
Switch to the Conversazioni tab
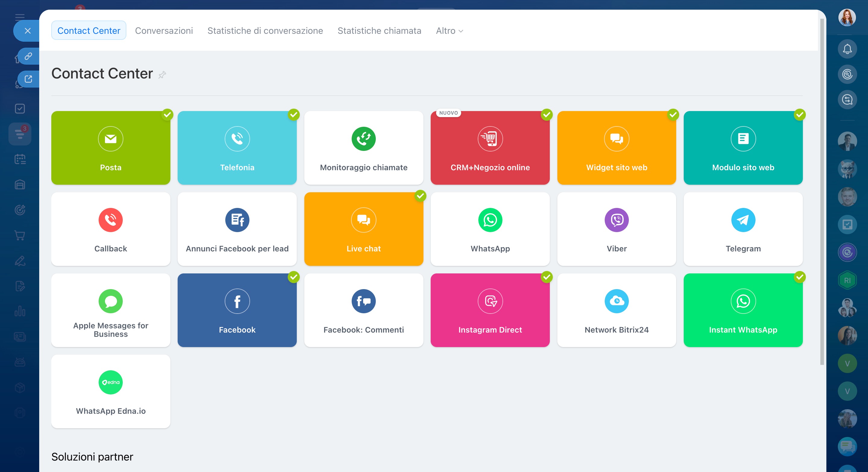[x=164, y=31]
